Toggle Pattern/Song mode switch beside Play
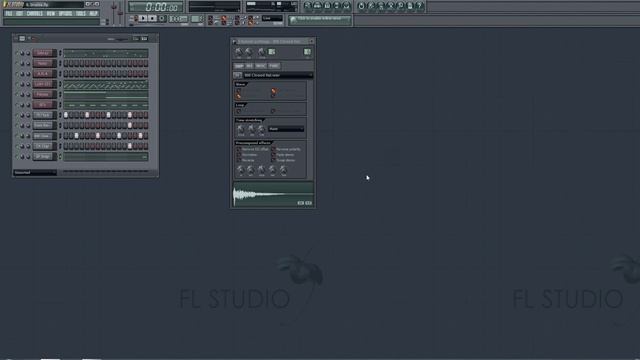Screen dimensions: 640x360 135,18
